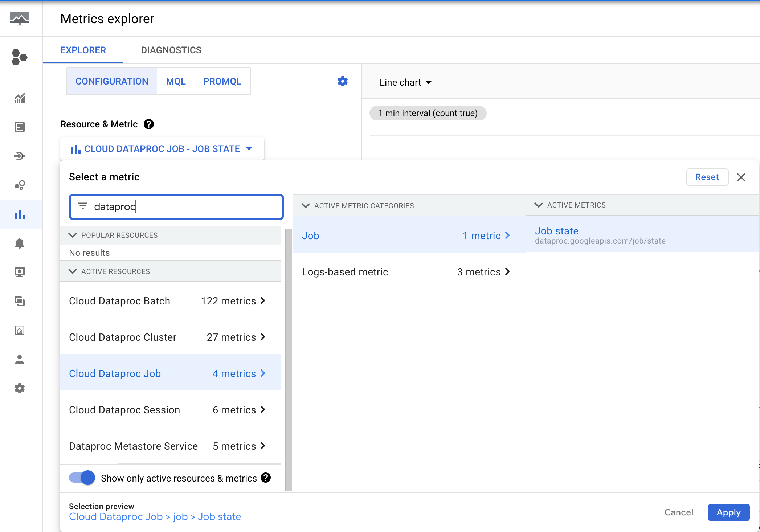
Task: Open uptime checks monitor sidebar icon
Action: 20,272
